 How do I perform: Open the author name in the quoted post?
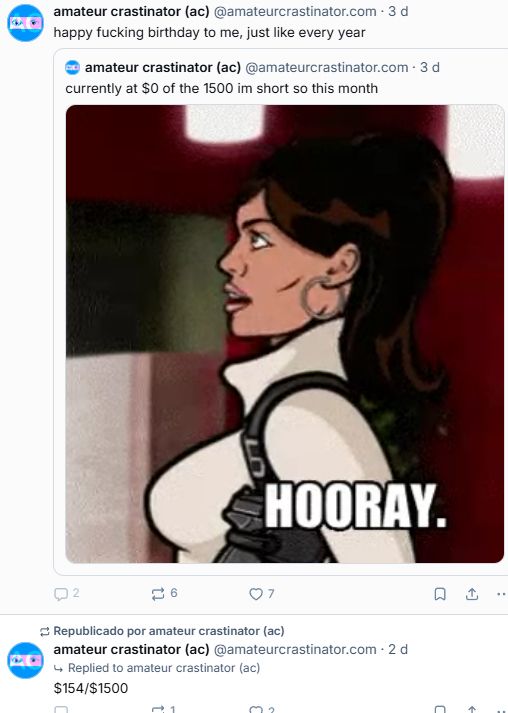click(163, 68)
